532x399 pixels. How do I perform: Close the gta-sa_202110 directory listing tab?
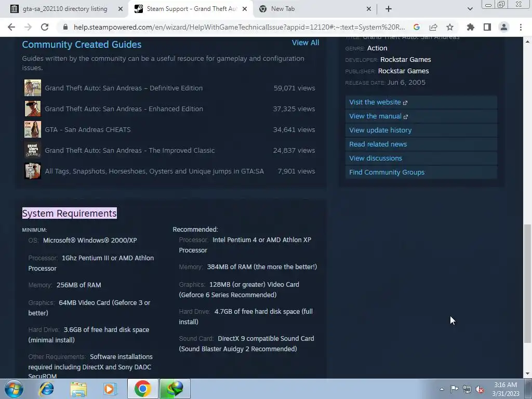[121, 9]
